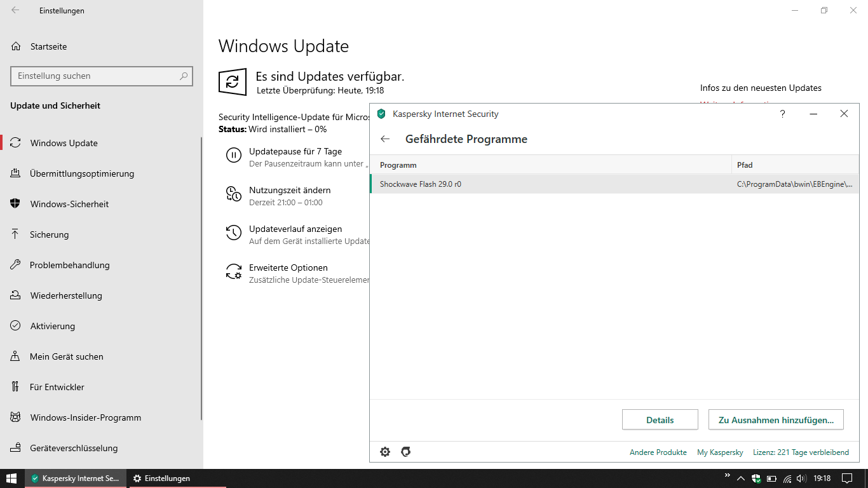The image size is (868, 488).
Task: Open My Kaspersky link
Action: coord(720,452)
